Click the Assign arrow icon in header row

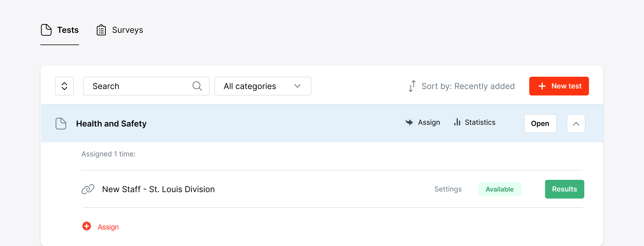(409, 122)
